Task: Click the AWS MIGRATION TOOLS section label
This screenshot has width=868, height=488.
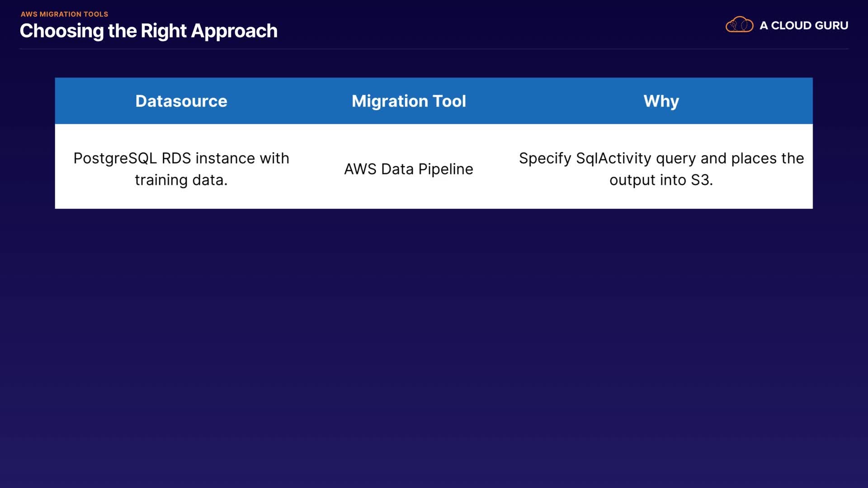Action: click(x=64, y=14)
